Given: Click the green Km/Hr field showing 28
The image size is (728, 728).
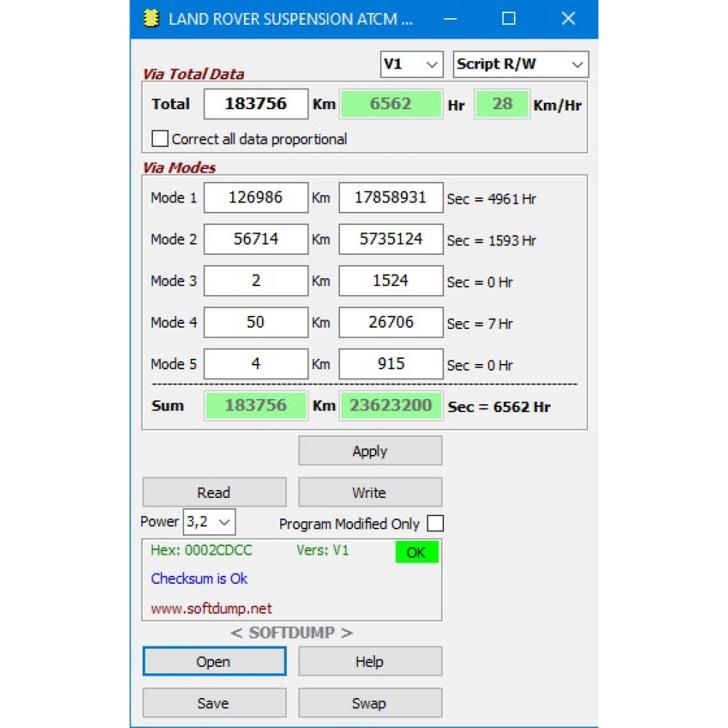Looking at the screenshot, I should coord(502,104).
